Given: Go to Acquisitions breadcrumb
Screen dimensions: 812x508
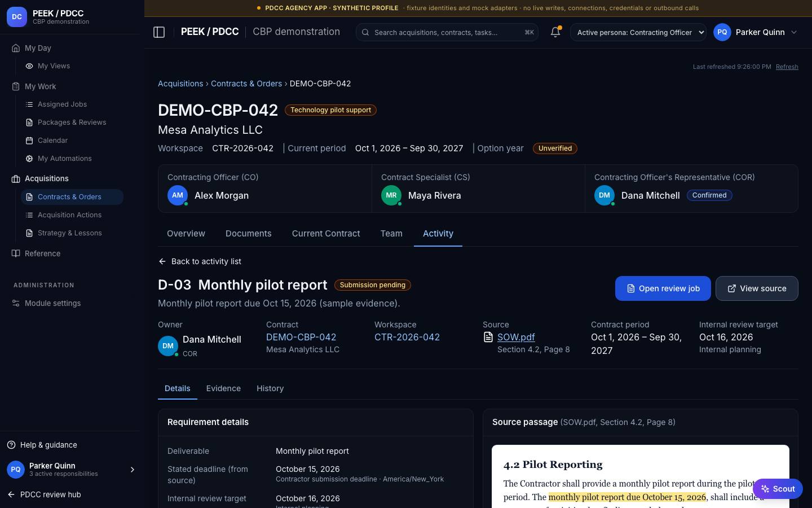Looking at the screenshot, I should pos(180,84).
